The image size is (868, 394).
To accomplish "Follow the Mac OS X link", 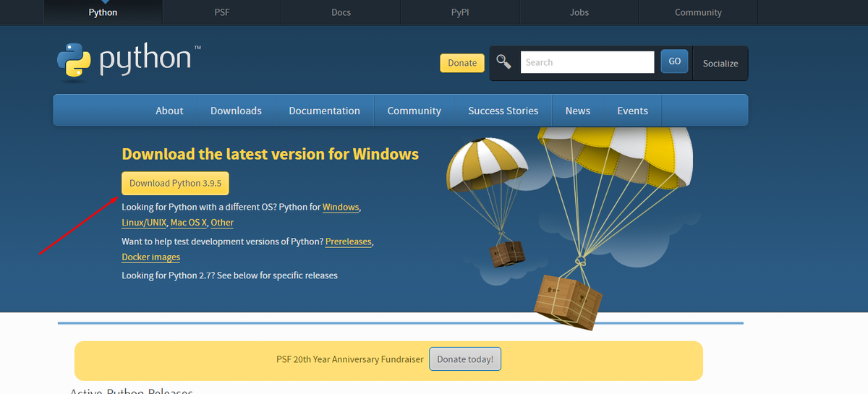I will 189,223.
